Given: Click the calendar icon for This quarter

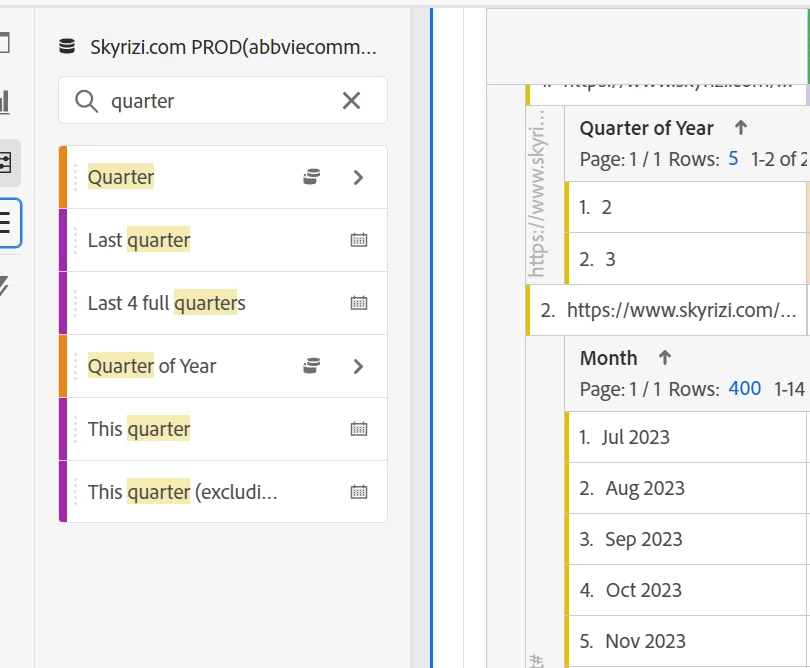Looking at the screenshot, I should [x=359, y=429].
